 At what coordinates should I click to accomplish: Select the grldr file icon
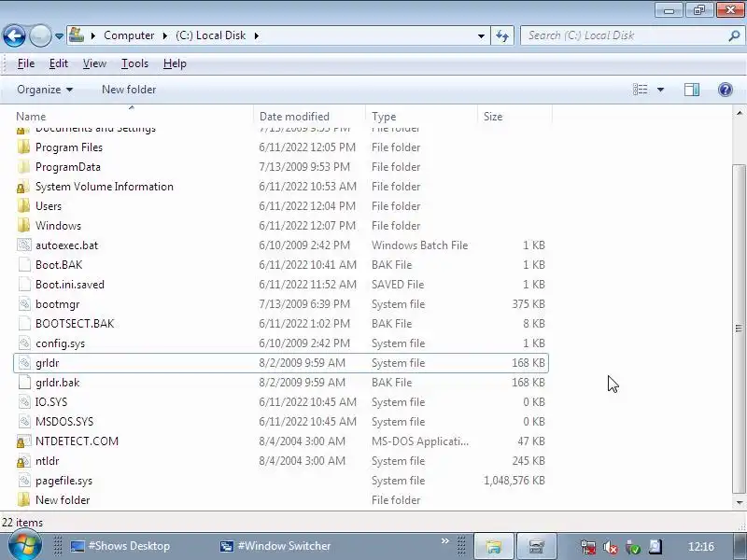24,363
